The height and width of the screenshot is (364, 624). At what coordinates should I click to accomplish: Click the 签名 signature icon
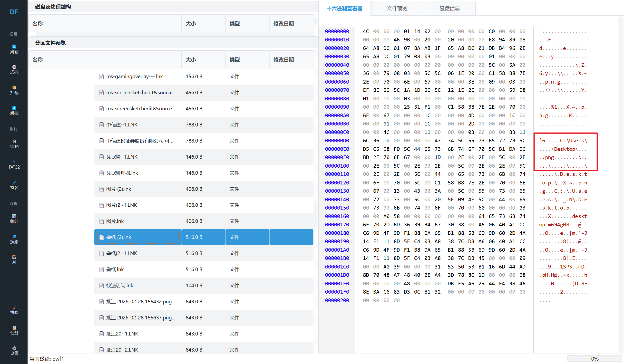click(14, 185)
